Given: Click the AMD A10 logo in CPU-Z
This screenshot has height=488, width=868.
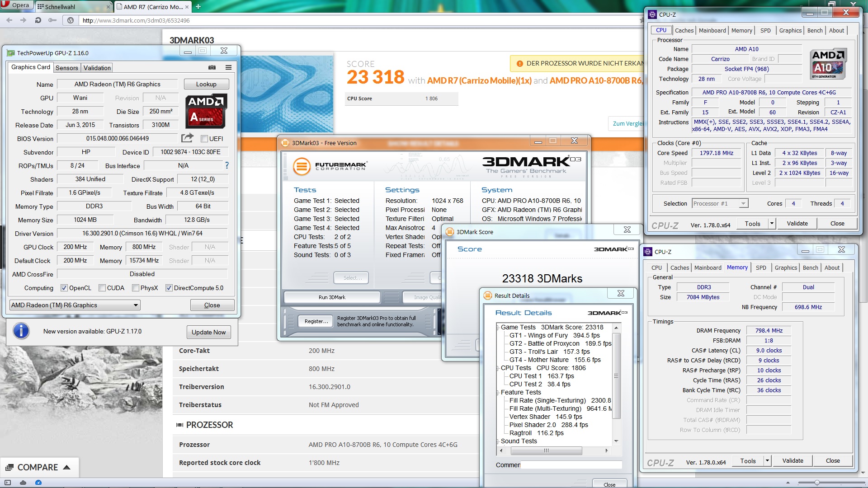Looking at the screenshot, I should point(828,64).
